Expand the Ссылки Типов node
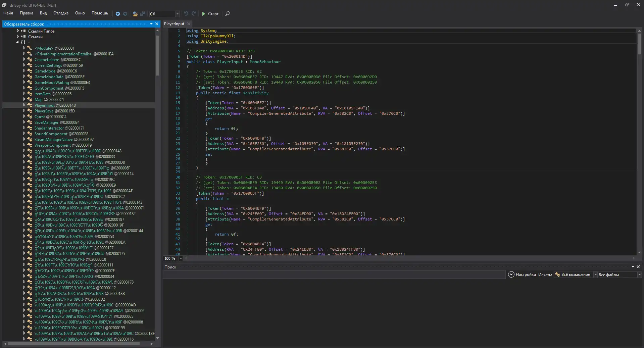This screenshot has width=644, height=348. click(x=18, y=31)
